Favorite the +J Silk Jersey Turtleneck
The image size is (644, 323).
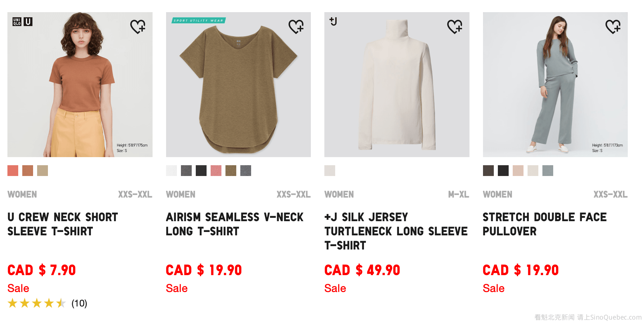(x=454, y=27)
